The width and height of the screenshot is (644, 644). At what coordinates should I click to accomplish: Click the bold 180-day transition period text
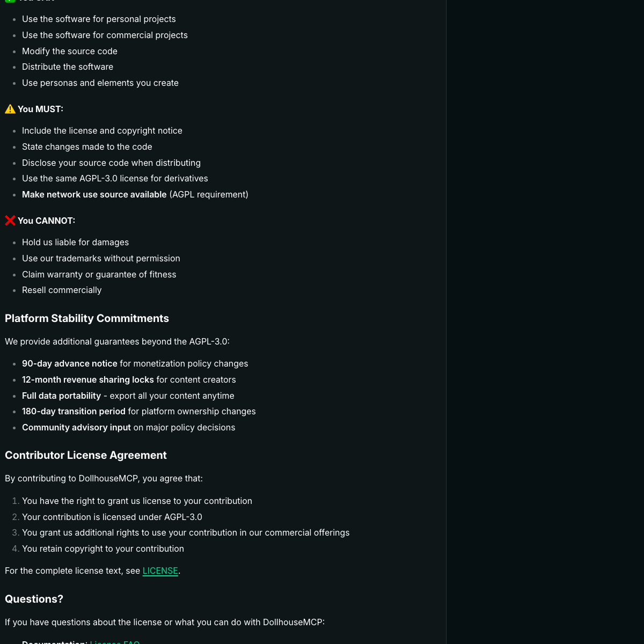tap(74, 412)
